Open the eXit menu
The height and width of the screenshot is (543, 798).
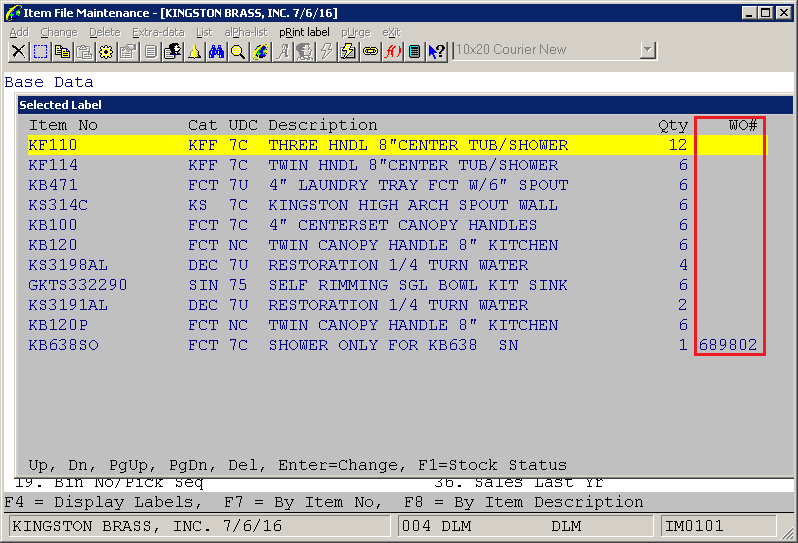point(391,32)
